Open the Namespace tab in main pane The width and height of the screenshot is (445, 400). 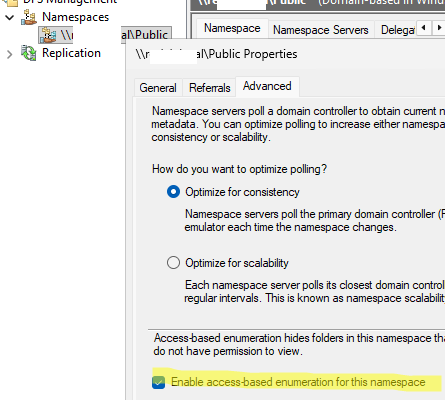[x=232, y=28]
